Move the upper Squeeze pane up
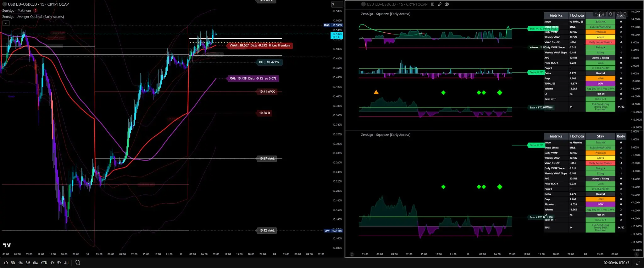 596,14
